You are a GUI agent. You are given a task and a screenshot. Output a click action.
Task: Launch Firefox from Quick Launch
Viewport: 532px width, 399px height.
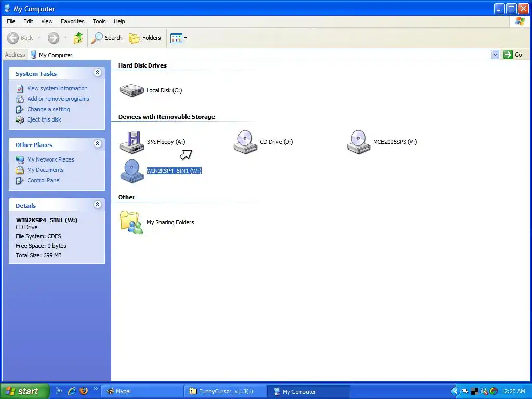[x=84, y=391]
